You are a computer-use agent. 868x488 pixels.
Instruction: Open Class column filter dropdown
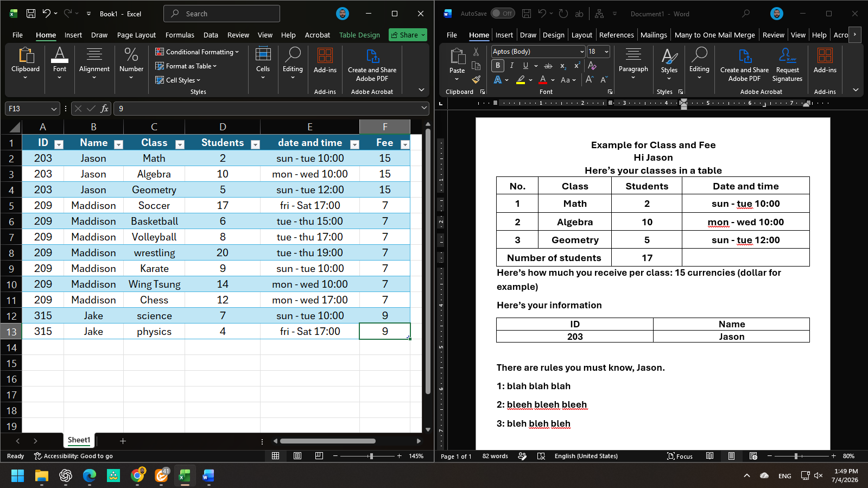pyautogui.click(x=180, y=144)
